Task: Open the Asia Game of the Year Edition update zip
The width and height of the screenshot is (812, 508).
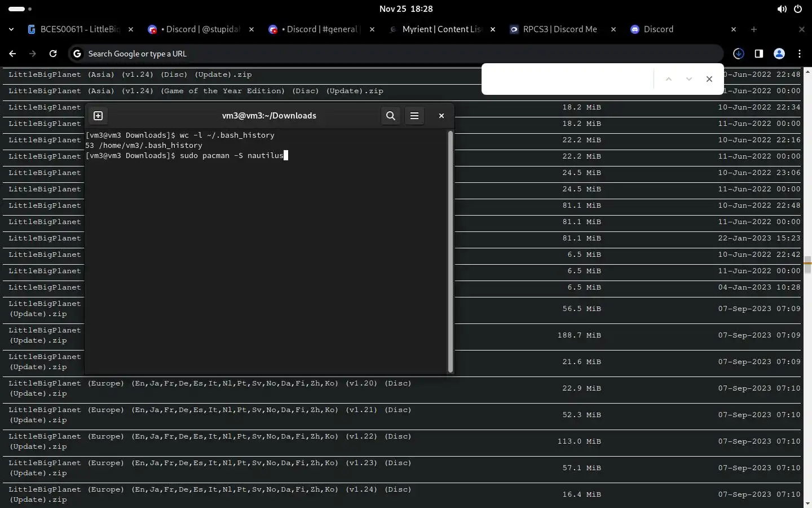Action: (x=196, y=91)
